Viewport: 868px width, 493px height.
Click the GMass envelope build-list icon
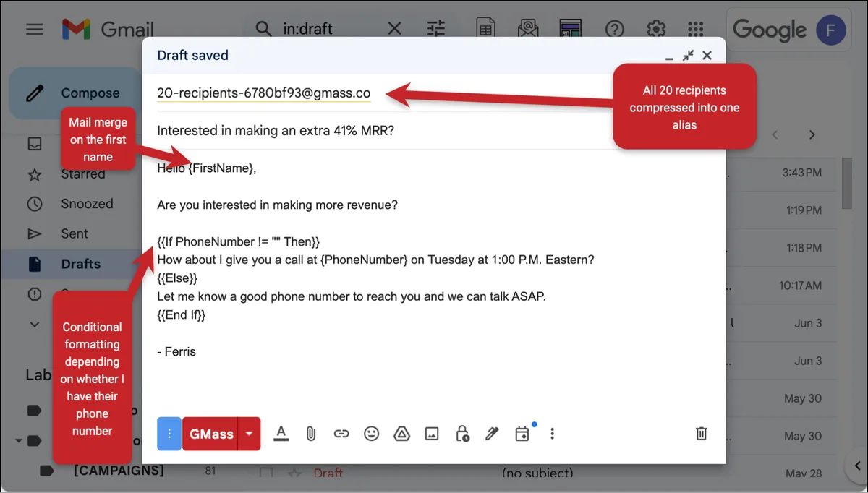528,29
